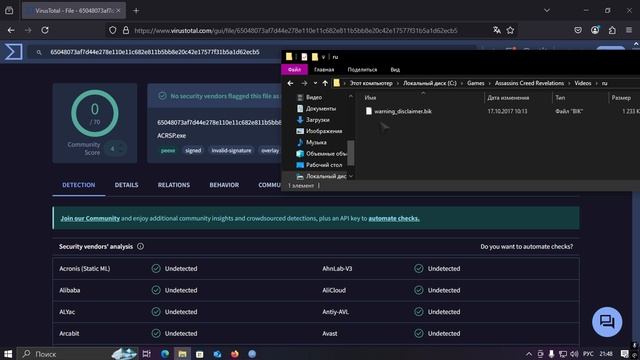The height and width of the screenshot is (360, 640).
Task: Click the padlock site-info icon
Action: coord(126,30)
